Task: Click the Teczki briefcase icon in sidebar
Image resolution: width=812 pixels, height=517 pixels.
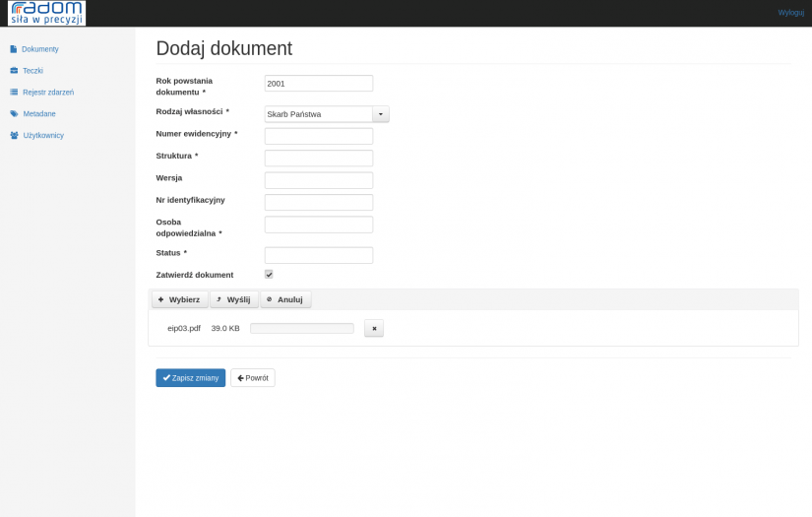Action: (14, 71)
